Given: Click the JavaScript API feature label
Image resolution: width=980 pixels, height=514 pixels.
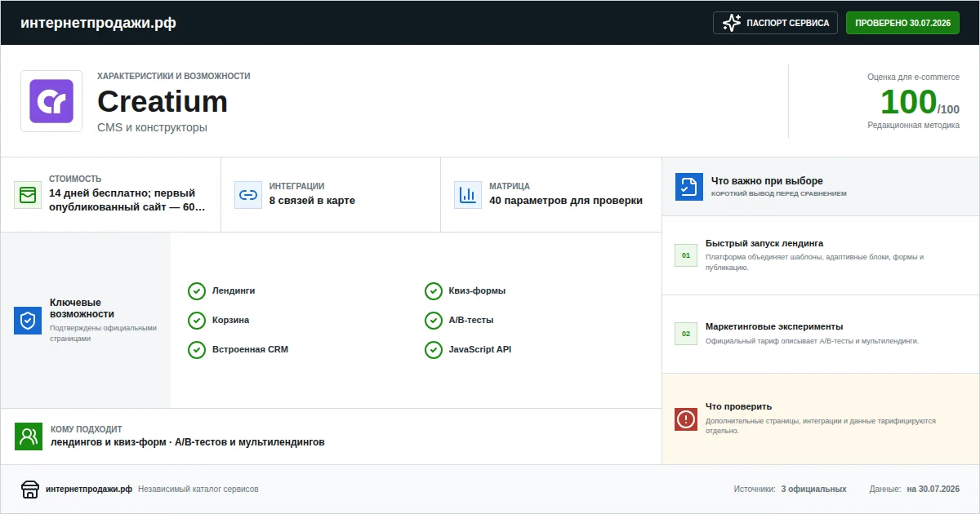Looking at the screenshot, I should click(480, 350).
